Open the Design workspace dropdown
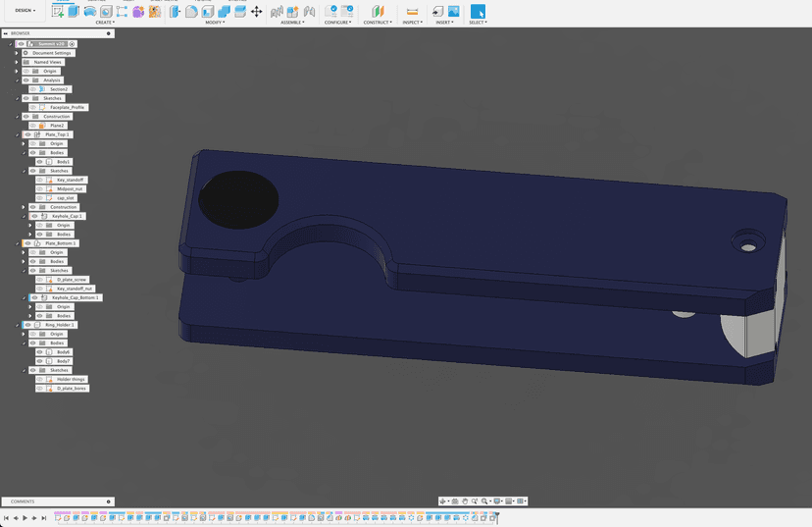The height and width of the screenshot is (527, 812). 25,11
